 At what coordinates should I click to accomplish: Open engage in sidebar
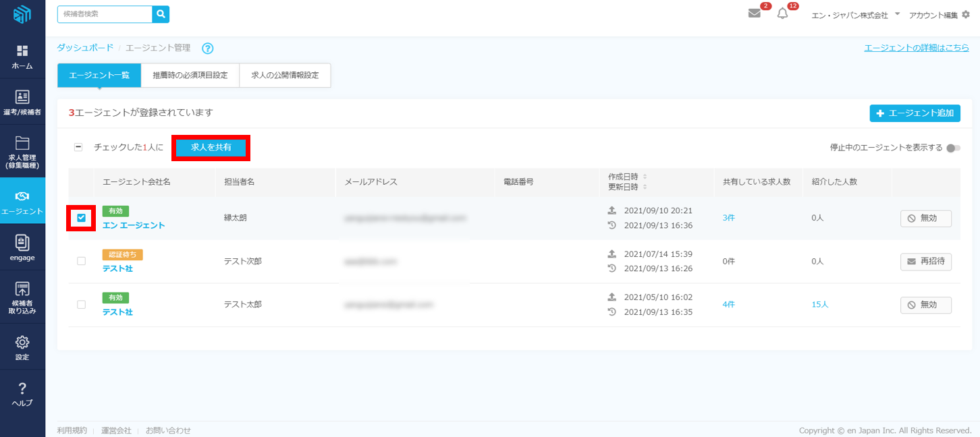22,247
